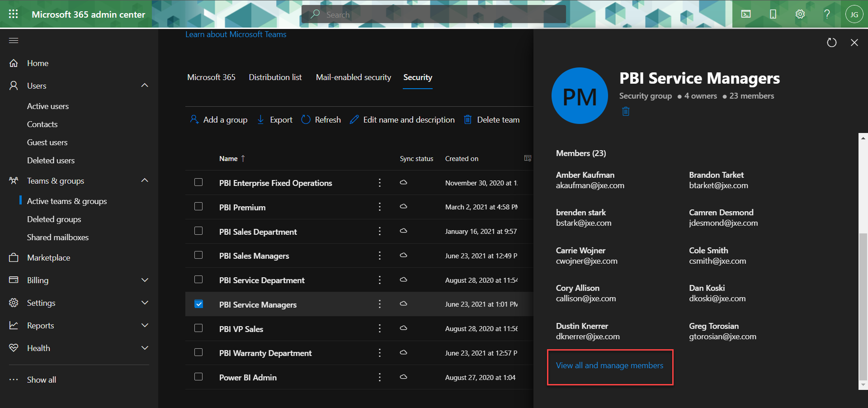Switch to Microsoft 365 tab
The image size is (868, 408).
point(211,77)
